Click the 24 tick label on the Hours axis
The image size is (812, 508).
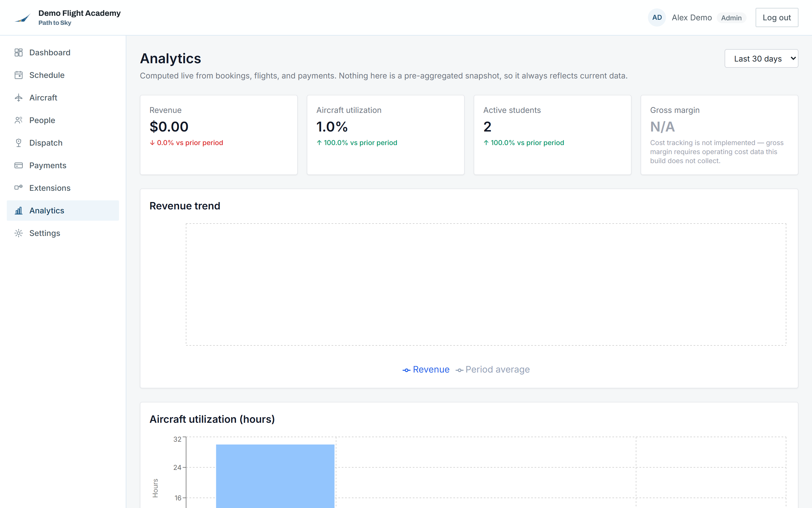(x=177, y=467)
